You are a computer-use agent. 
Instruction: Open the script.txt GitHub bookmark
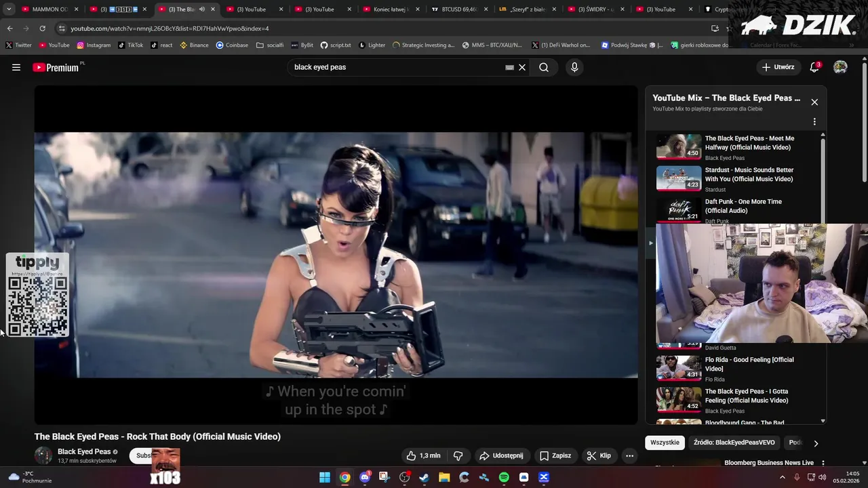click(x=336, y=45)
